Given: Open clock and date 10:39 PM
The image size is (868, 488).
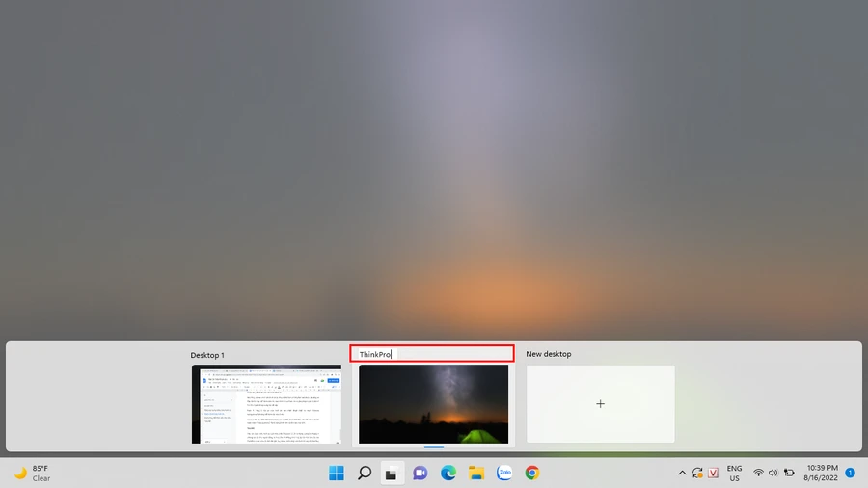Looking at the screenshot, I should [821, 474].
